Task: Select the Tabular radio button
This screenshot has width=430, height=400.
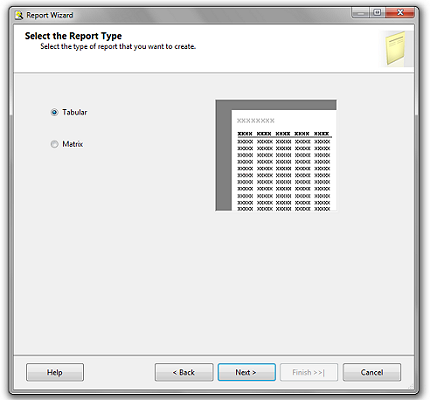Action: point(54,112)
